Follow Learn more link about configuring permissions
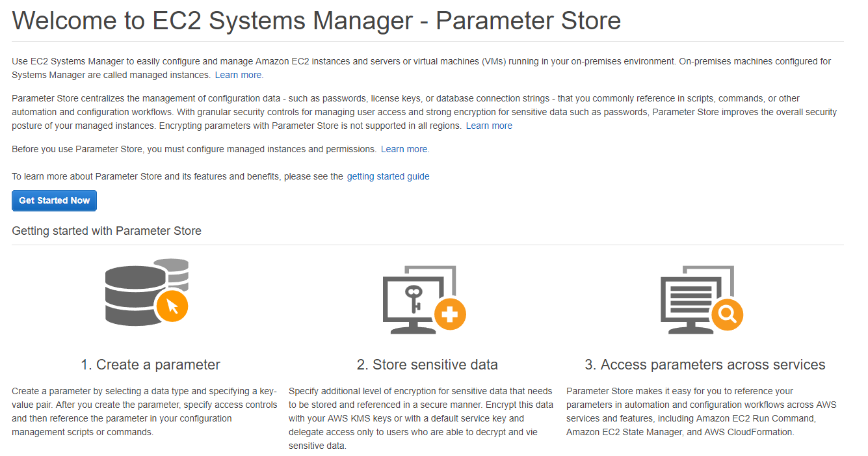The height and width of the screenshot is (456, 868). coord(404,149)
